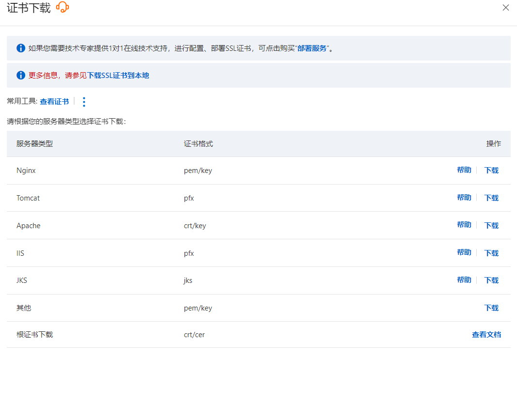Click the info icon beside deployment service notice
This screenshot has height=420, width=517.
point(21,48)
